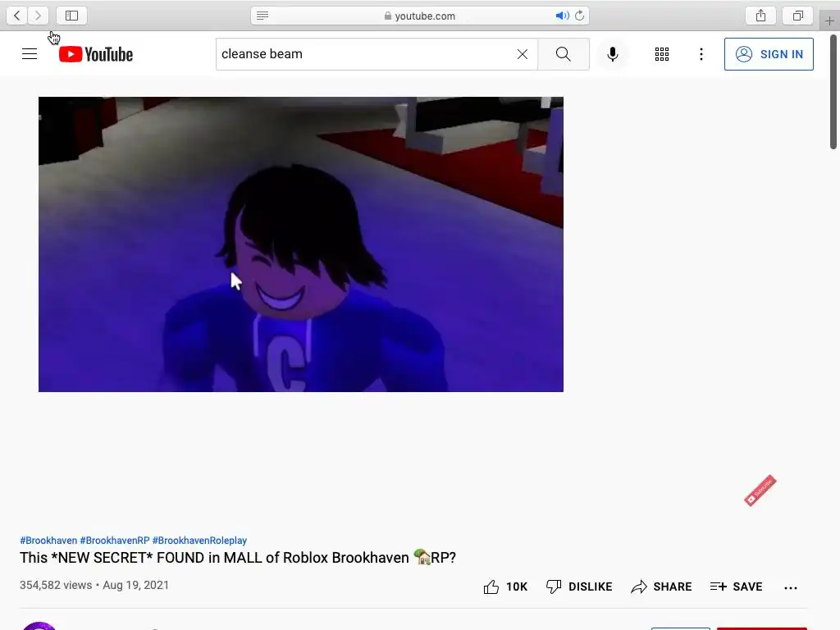Click the video title text
The width and height of the screenshot is (840, 630).
[x=238, y=558]
